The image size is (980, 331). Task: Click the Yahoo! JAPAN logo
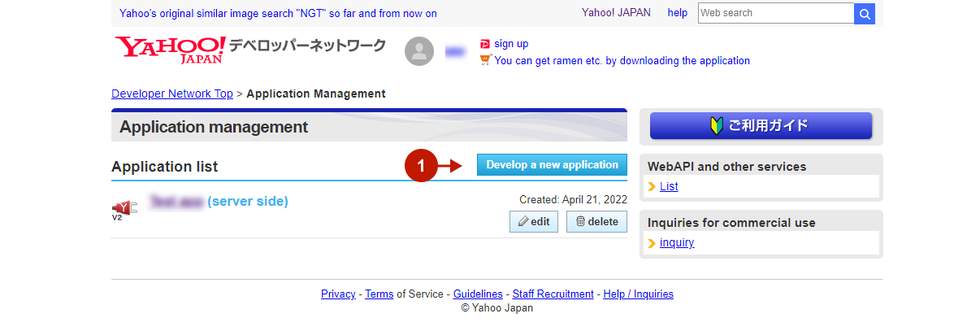tap(170, 49)
